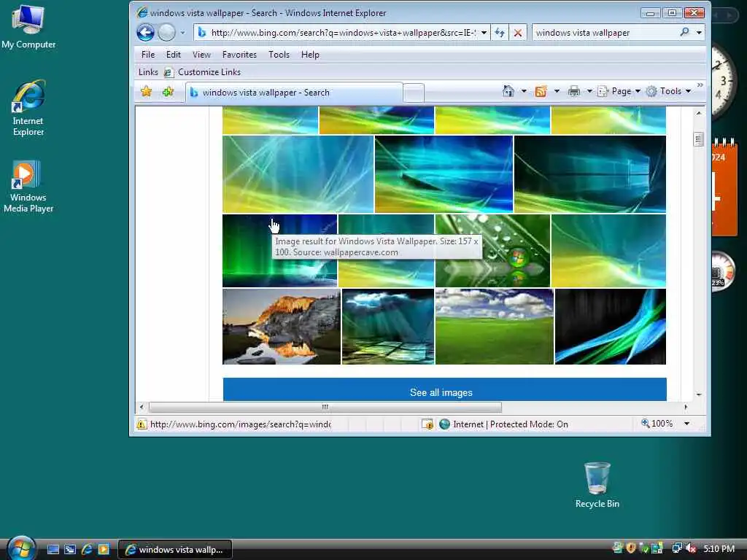747x560 pixels.
Task: Open the File menu
Action: (148, 55)
